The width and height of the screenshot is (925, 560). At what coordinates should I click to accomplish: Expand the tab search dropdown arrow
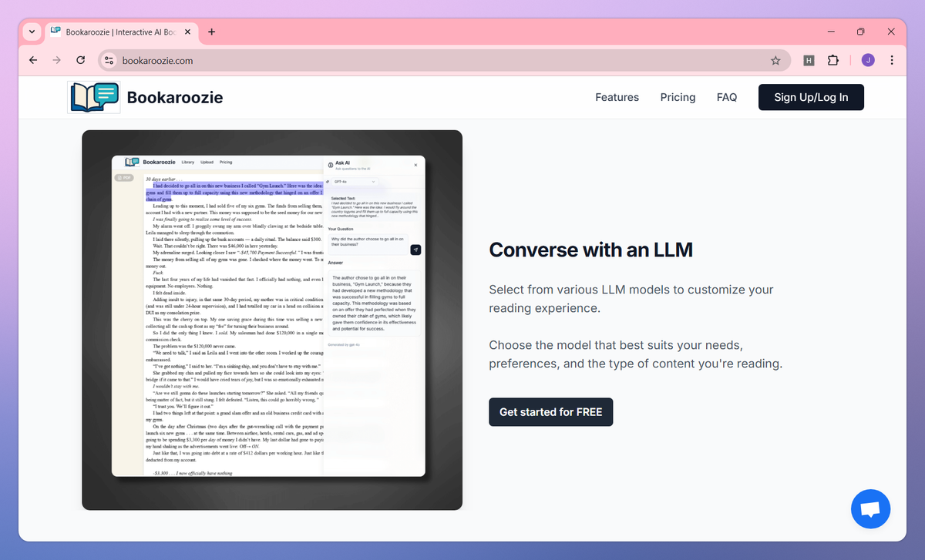(32, 32)
